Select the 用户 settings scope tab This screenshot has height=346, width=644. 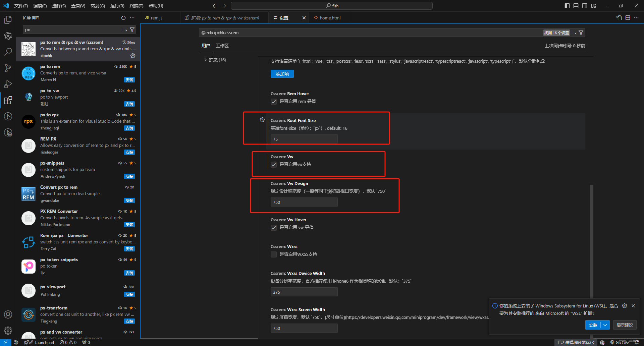point(206,46)
